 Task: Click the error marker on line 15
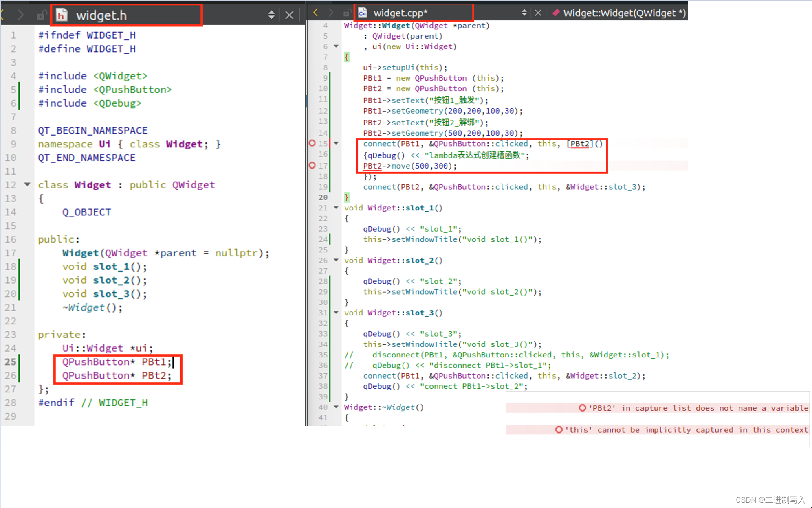tap(312, 143)
